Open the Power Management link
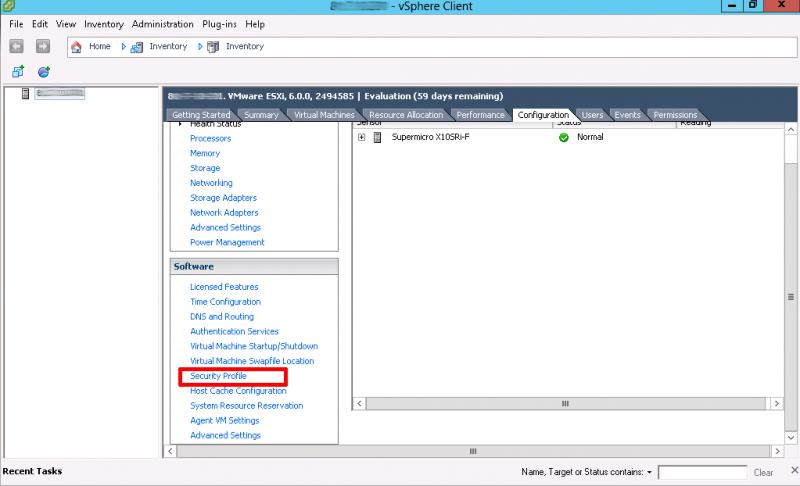This screenshot has height=486, width=800. tap(227, 242)
